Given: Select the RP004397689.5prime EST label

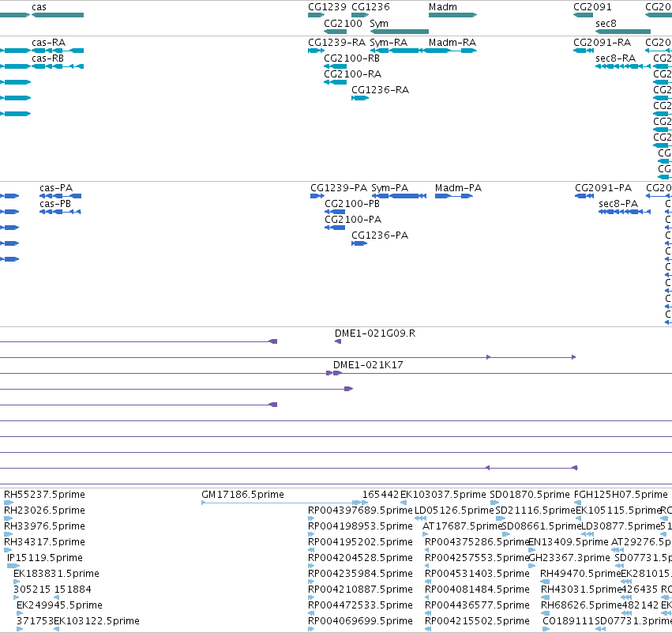Looking at the screenshot, I should tap(360, 511).
